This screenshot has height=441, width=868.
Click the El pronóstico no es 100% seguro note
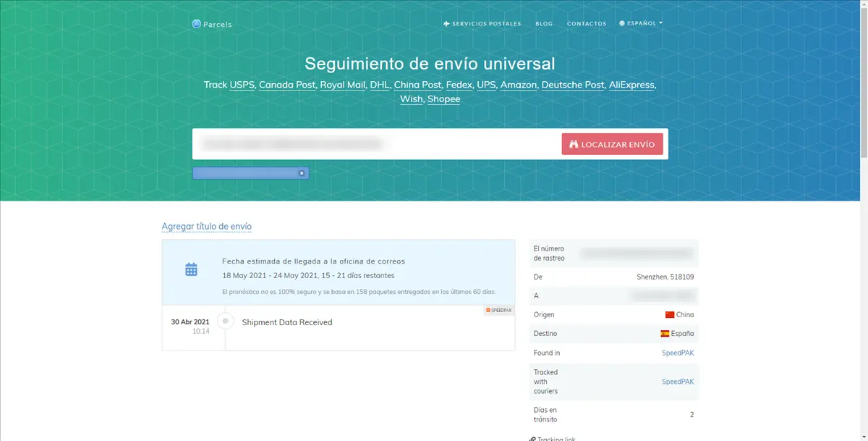(x=359, y=292)
